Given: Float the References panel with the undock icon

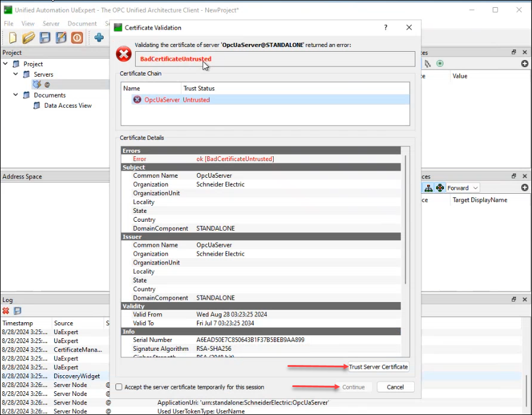Looking at the screenshot, I should click(x=514, y=176).
